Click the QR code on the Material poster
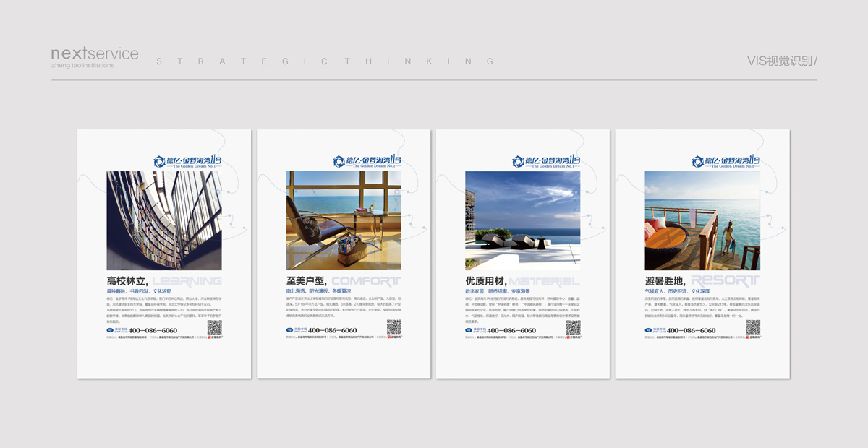 coord(573,327)
